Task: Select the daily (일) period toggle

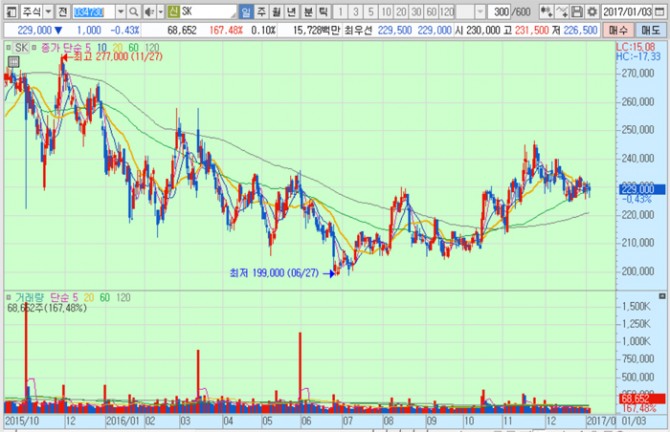Action: click(247, 10)
